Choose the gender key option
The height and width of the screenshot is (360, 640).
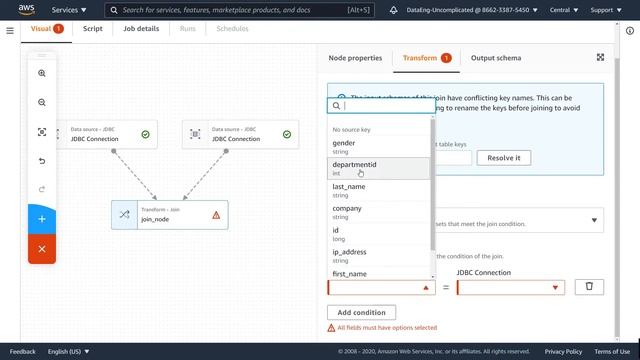tap(379, 147)
